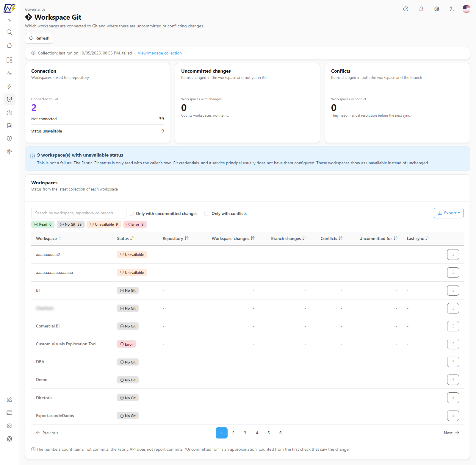Open the fingerprint icon in sidebar

click(10, 152)
